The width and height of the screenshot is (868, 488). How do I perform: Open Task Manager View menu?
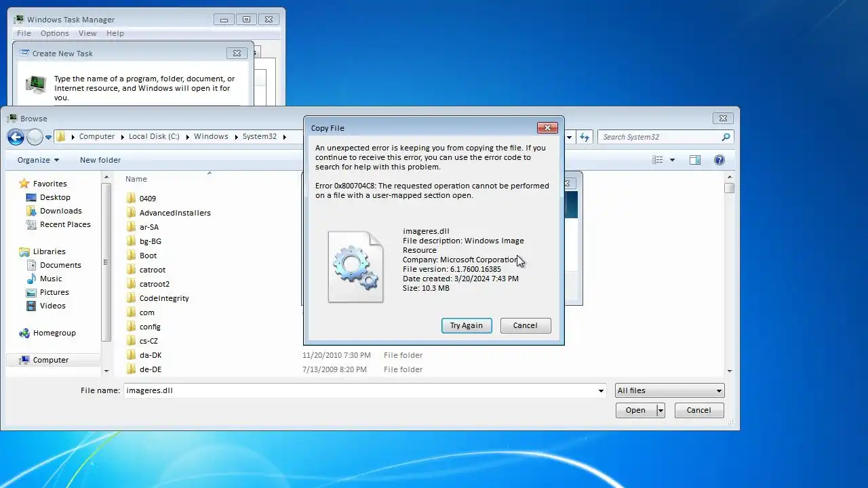click(87, 33)
